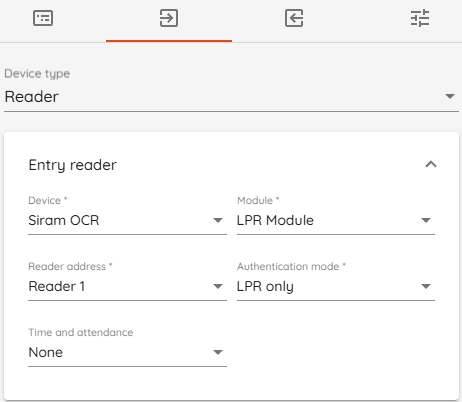Open Time and attendance dropdown showing None
This screenshot has width=462, height=402.
coord(127,352)
